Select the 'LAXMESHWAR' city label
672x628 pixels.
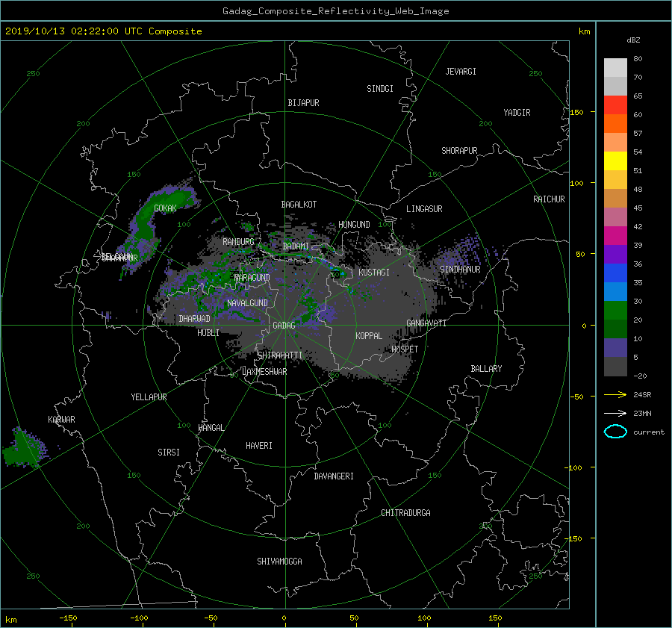[264, 372]
